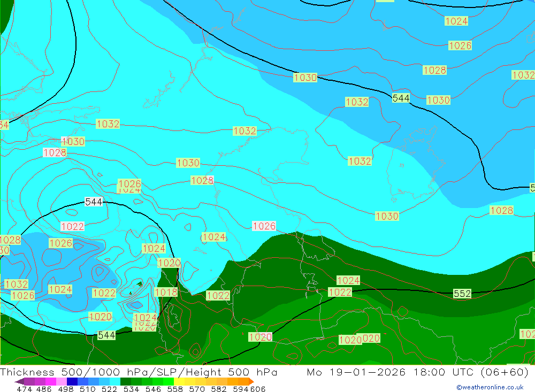The height and width of the screenshot is (392, 535).
Task: Click the legend value 582
Action: [x=219, y=389]
